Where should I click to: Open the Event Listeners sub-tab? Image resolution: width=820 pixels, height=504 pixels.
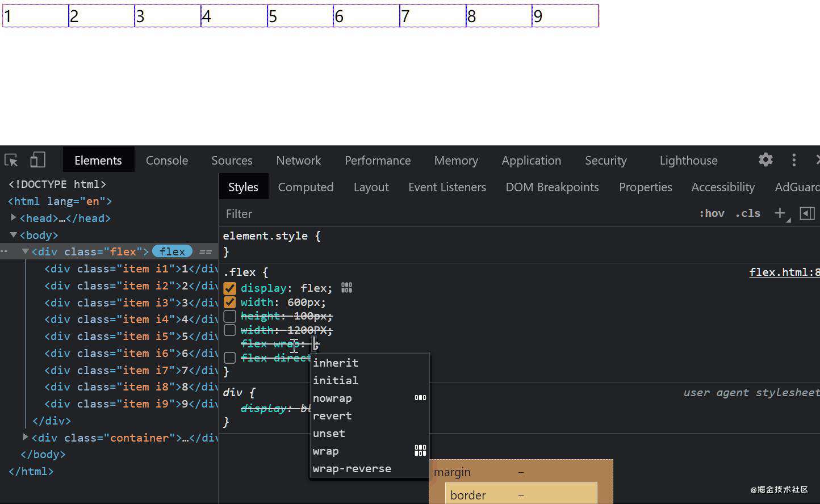pos(447,187)
